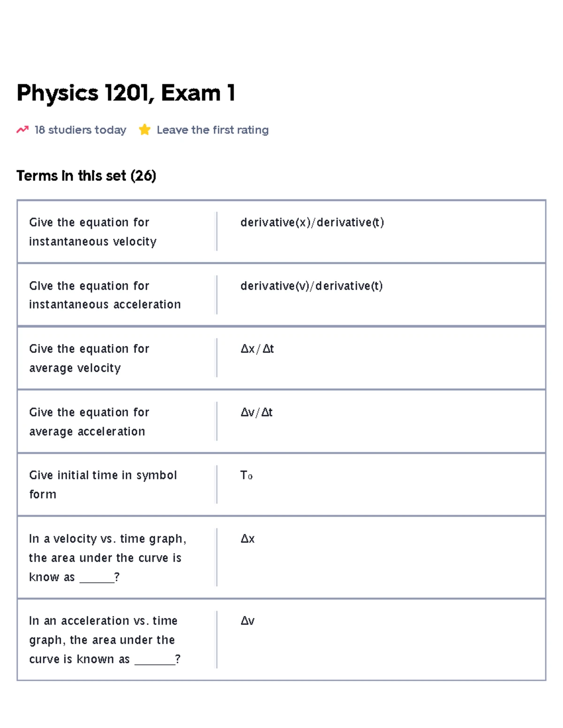Click the pink trending arrow icon
563x728 pixels.
click(22, 130)
